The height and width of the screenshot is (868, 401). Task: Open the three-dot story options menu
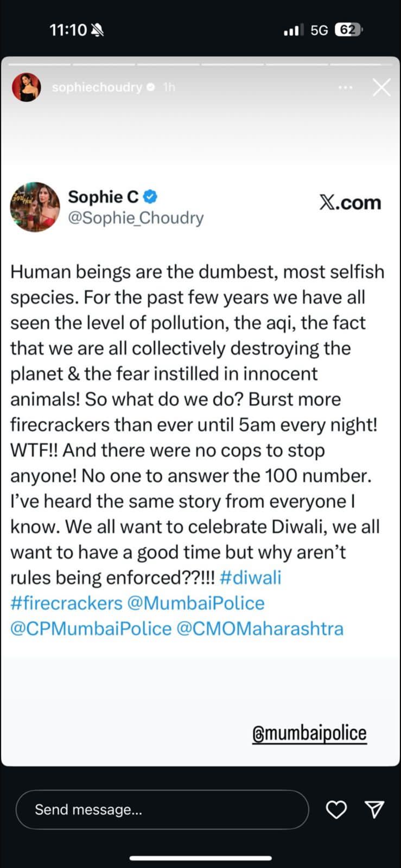coord(346,87)
